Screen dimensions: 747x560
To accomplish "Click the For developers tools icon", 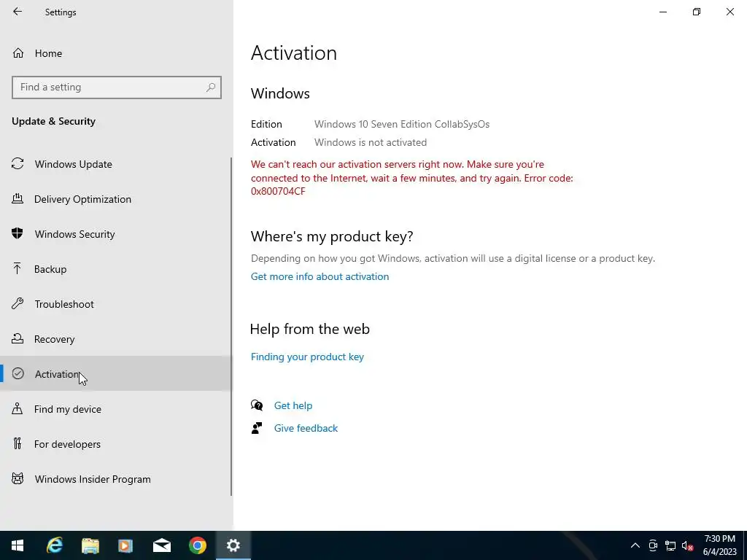I will [18, 444].
